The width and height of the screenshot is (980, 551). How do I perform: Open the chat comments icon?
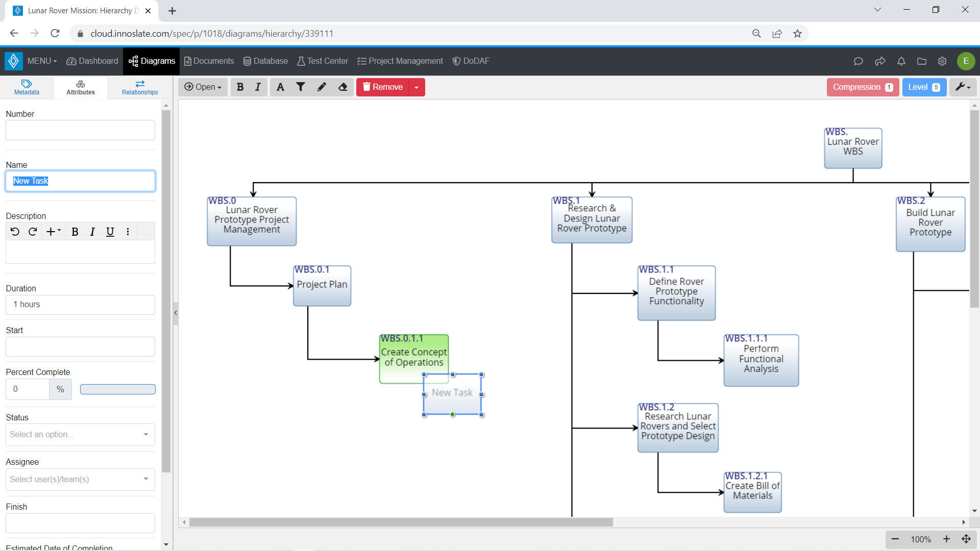tap(858, 61)
